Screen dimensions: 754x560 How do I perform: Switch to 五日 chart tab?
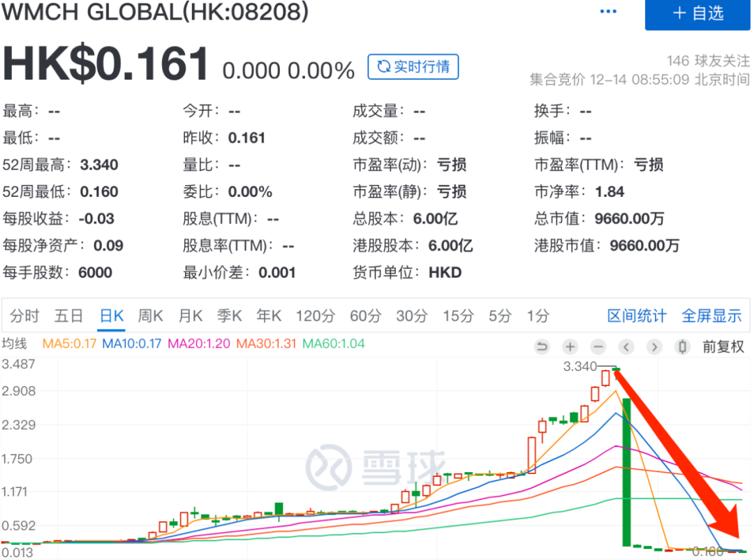click(68, 316)
